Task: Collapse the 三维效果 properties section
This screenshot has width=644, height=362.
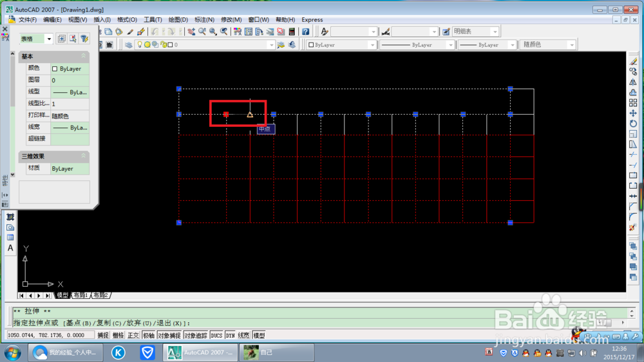Action: [83, 156]
